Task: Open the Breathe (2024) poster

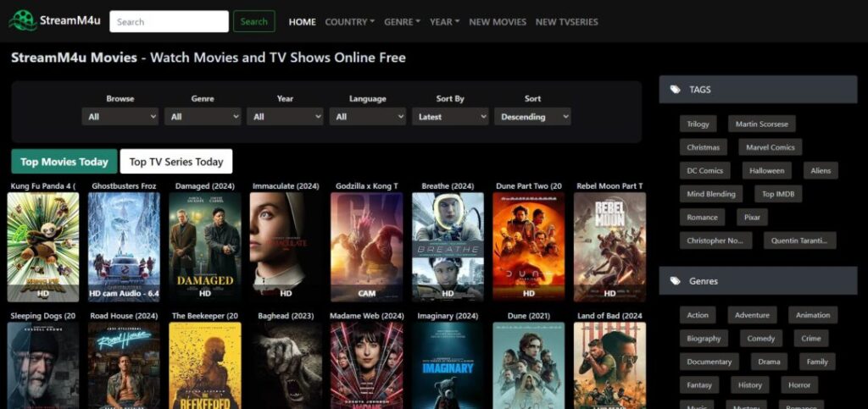Action: tap(448, 246)
